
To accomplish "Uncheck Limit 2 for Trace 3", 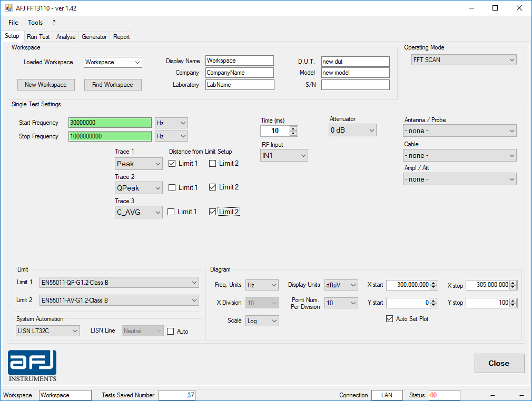I will coord(212,212).
